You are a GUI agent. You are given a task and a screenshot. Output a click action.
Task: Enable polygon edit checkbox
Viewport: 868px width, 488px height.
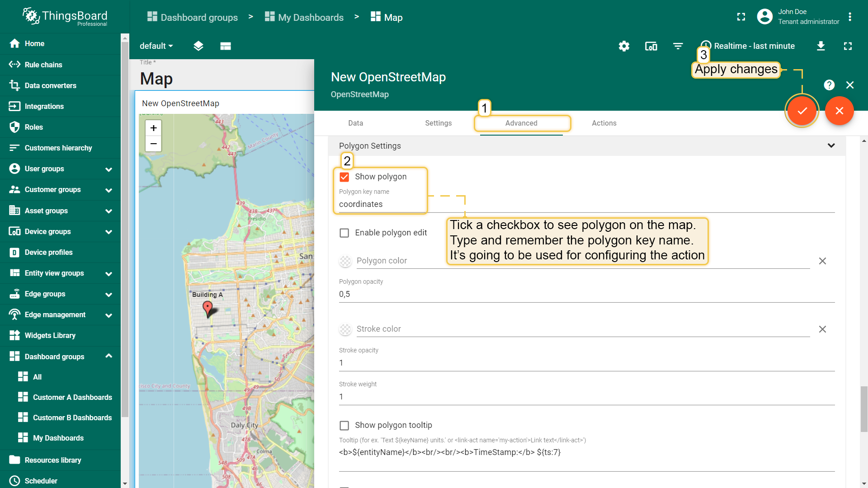click(344, 233)
